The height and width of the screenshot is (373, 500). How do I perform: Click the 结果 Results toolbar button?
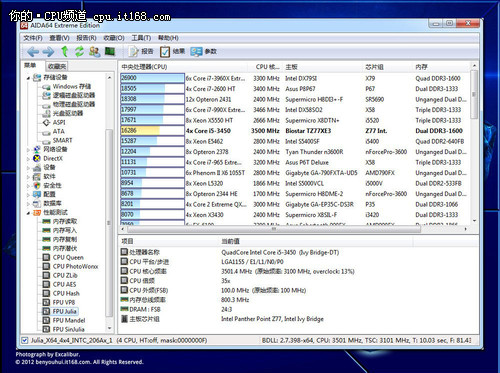pos(173,51)
